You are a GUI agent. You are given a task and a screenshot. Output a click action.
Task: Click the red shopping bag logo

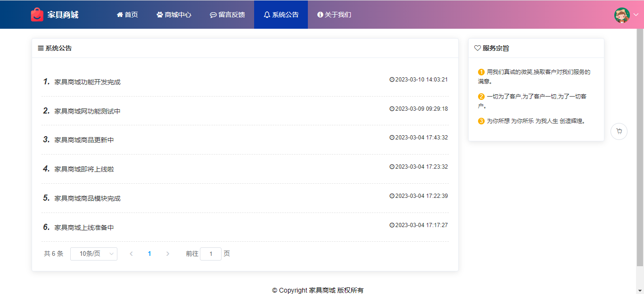point(37,15)
